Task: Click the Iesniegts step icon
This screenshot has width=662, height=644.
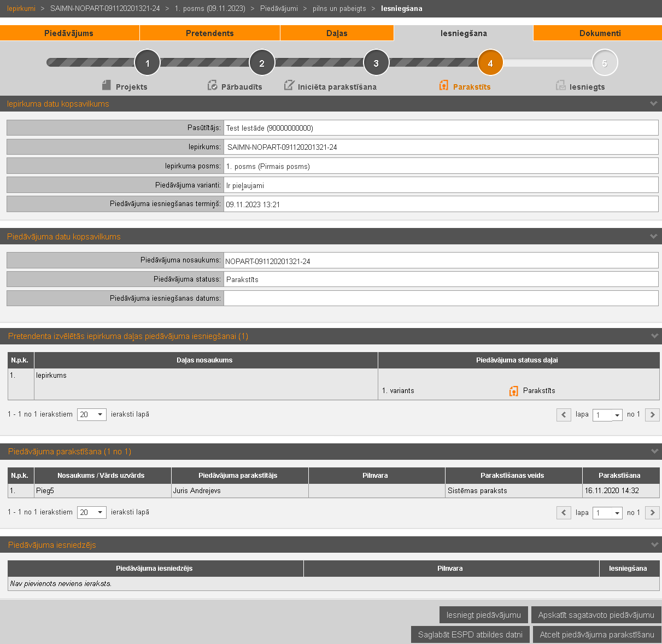Action: pyautogui.click(x=560, y=85)
